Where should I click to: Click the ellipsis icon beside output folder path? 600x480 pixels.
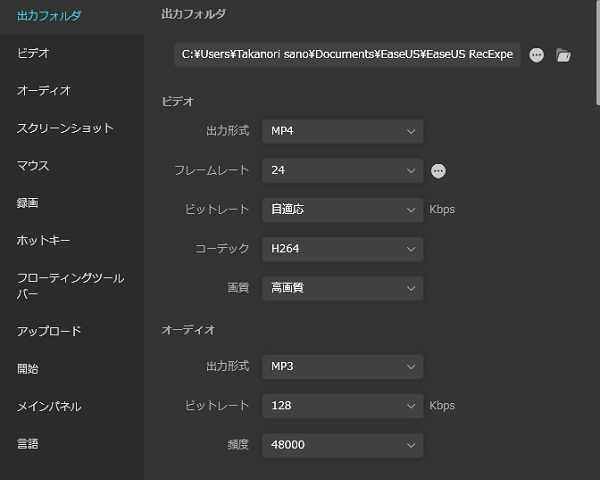point(536,55)
